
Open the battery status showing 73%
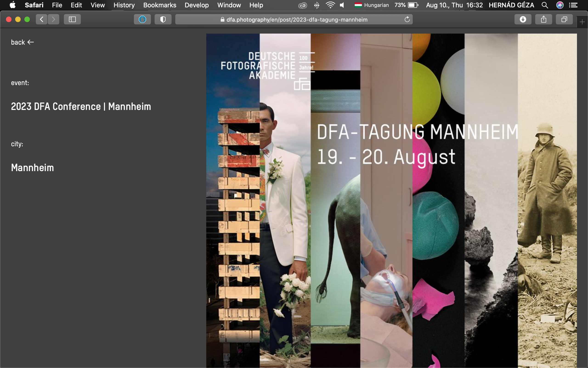406,5
